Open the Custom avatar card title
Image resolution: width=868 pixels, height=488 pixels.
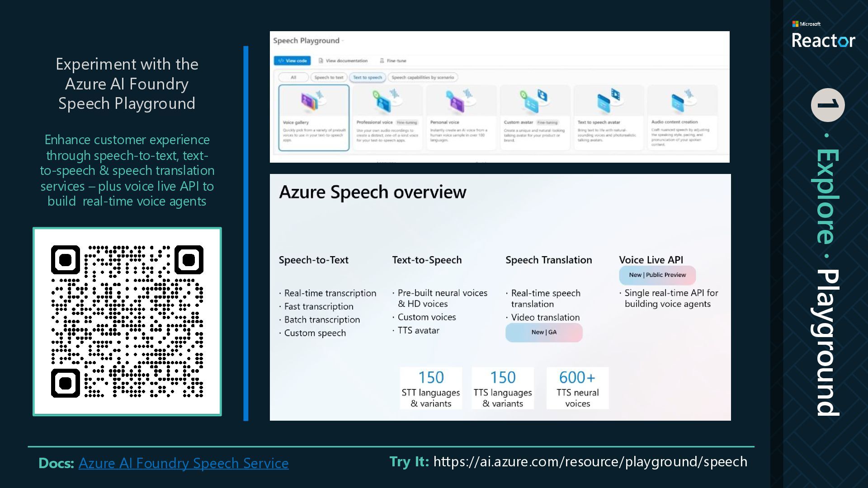pos(519,122)
